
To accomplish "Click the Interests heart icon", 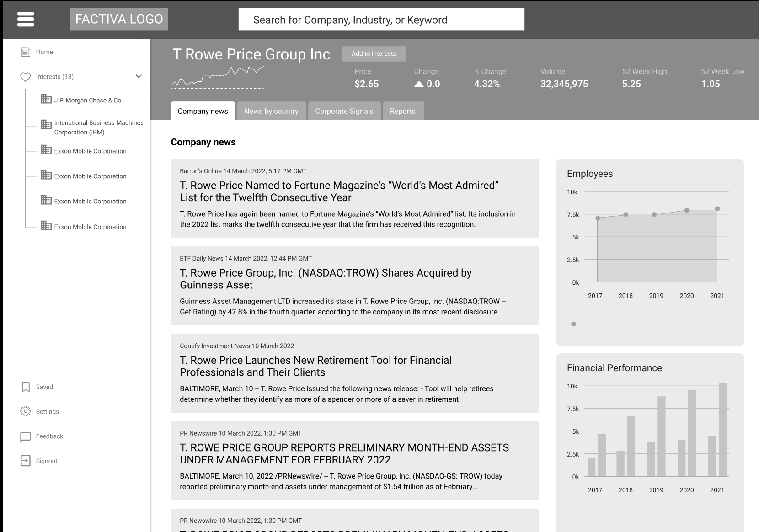I will pyautogui.click(x=26, y=77).
